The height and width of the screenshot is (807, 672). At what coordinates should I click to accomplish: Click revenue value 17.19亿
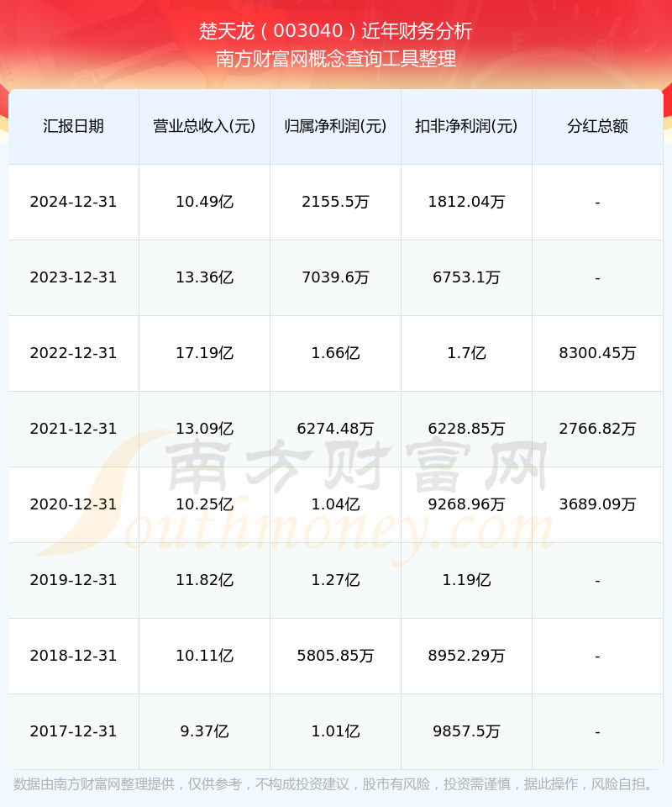(205, 353)
